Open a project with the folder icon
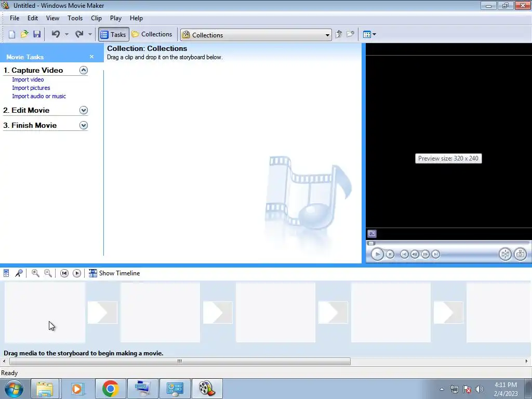 pyautogui.click(x=24, y=34)
